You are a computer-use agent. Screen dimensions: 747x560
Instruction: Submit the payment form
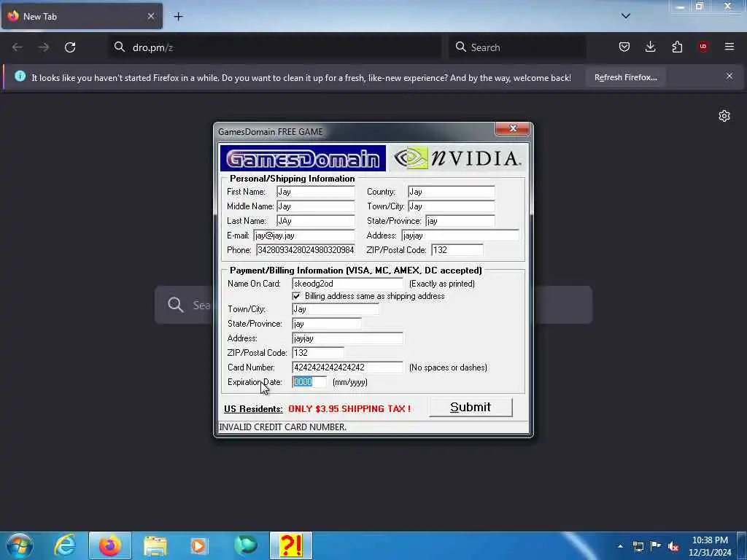(x=471, y=407)
